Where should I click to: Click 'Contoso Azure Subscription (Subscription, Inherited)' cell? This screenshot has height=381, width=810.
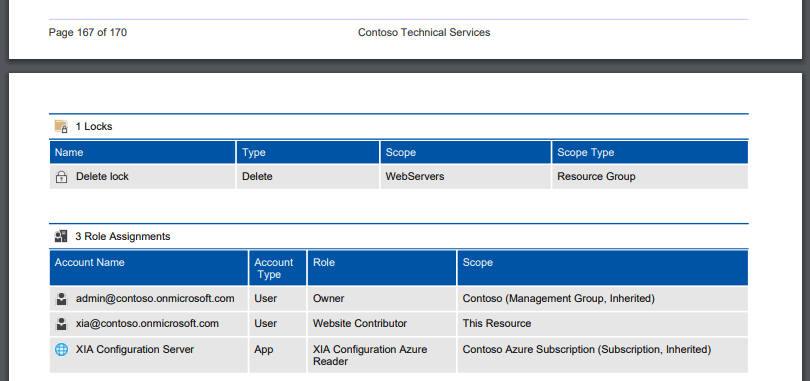[x=602, y=355]
